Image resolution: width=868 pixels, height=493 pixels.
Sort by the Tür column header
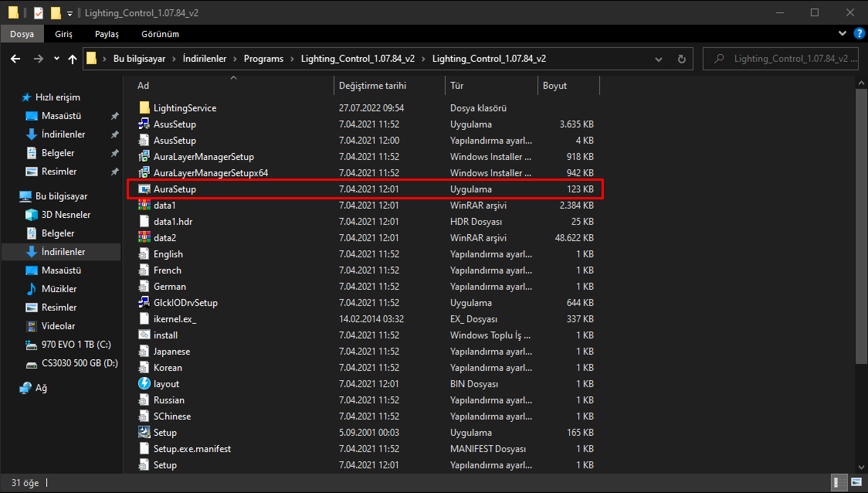click(491, 86)
